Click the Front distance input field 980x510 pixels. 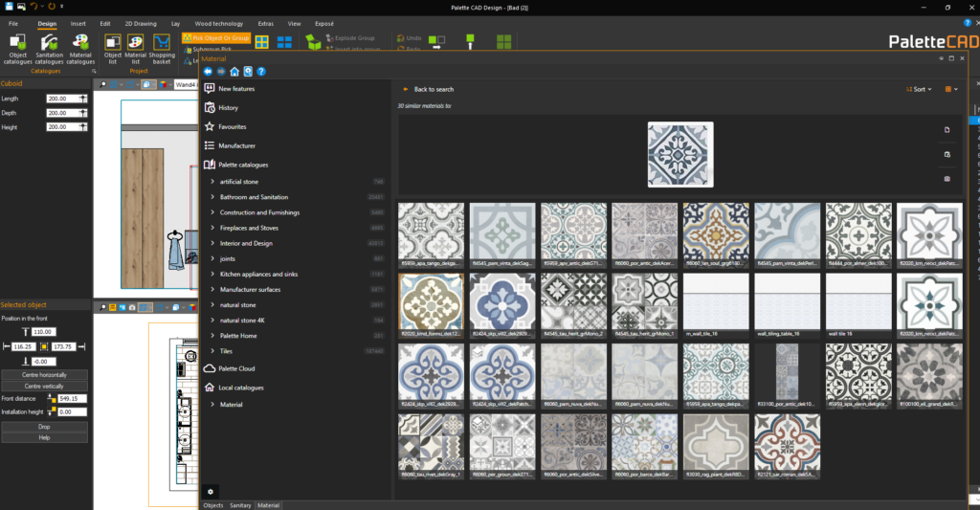pyautogui.click(x=73, y=399)
